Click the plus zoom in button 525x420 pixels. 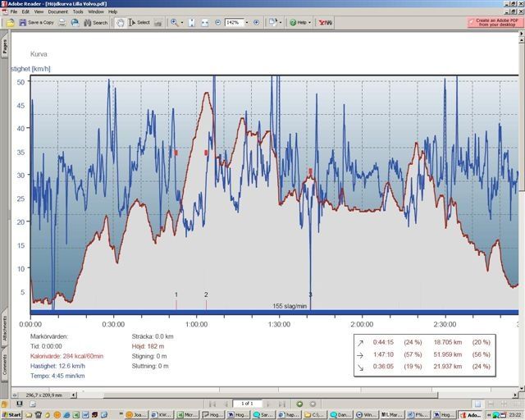(257, 23)
